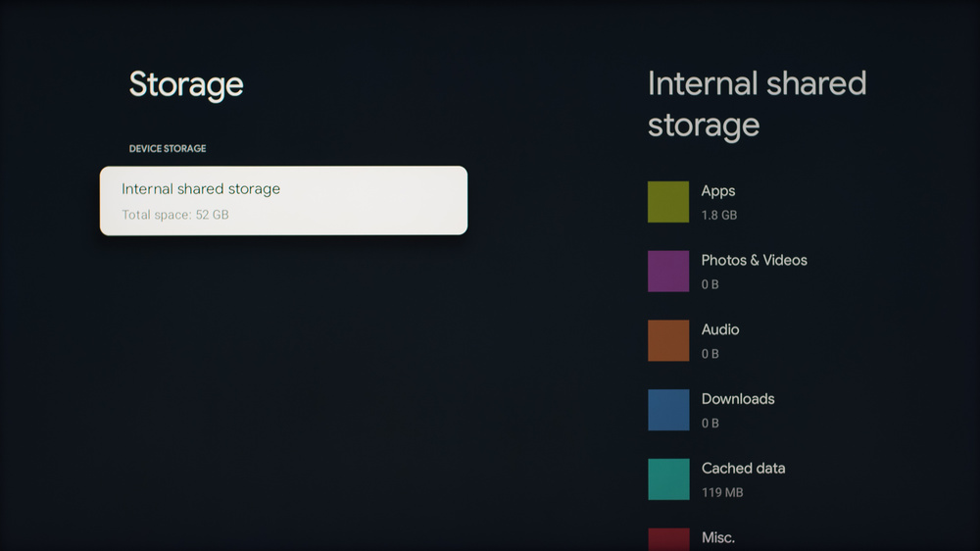
Task: Open the Photos & Videos category label
Action: [754, 261]
